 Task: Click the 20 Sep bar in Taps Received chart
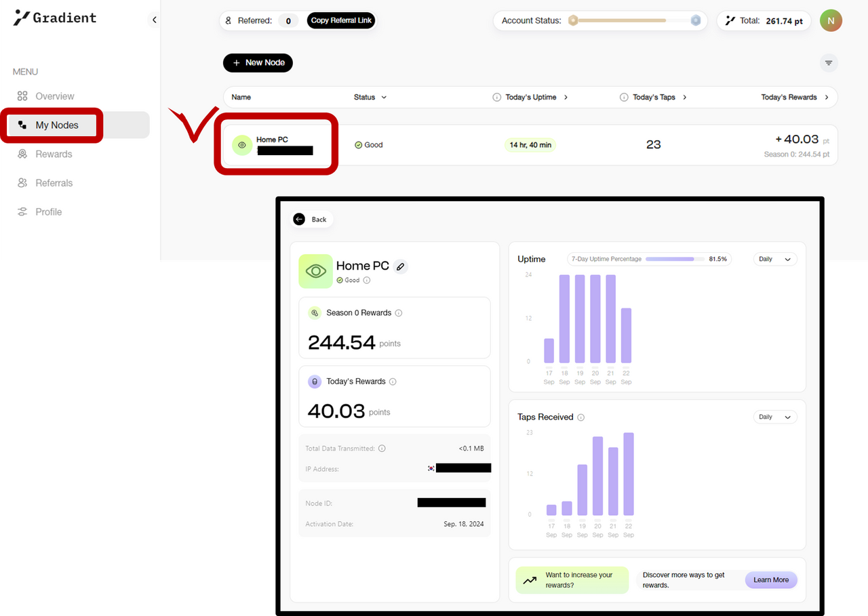click(x=598, y=476)
